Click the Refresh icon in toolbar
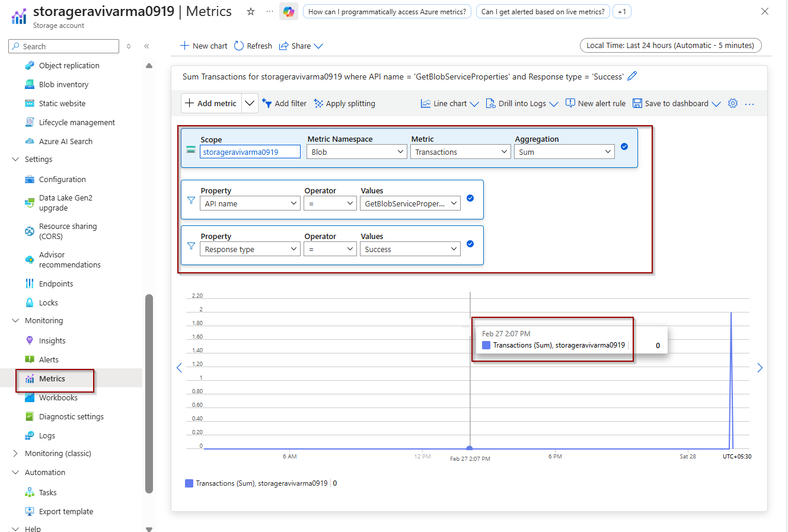788x532 pixels. 239,46
